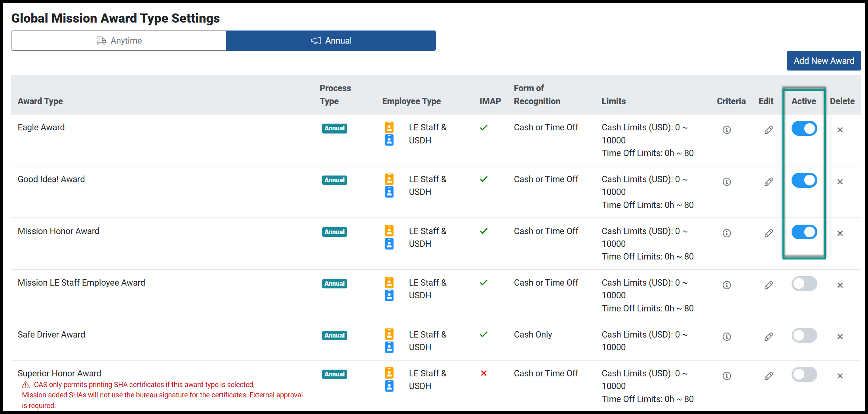Click IMAP checkmark for Eagle Award
868x414 pixels.
point(483,128)
